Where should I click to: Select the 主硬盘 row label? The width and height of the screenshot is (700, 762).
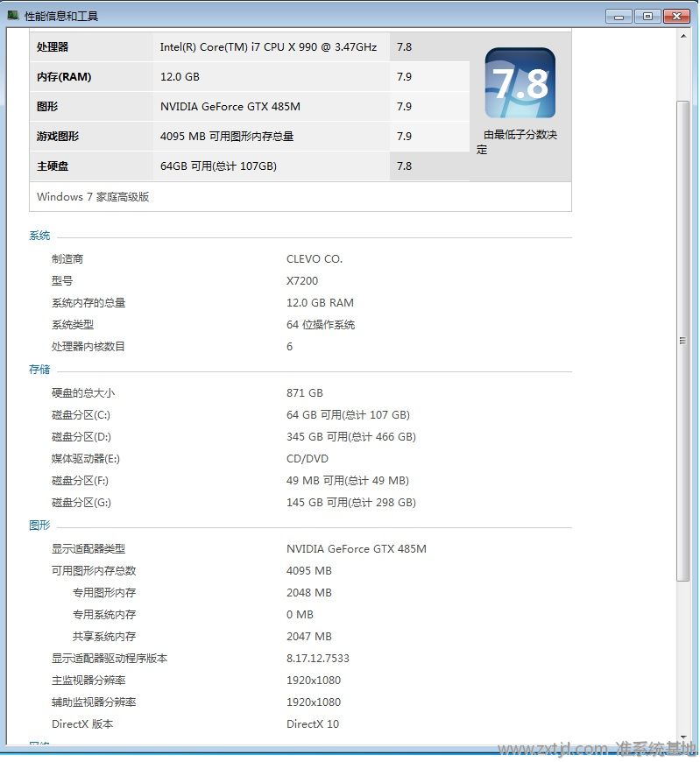pos(53,166)
